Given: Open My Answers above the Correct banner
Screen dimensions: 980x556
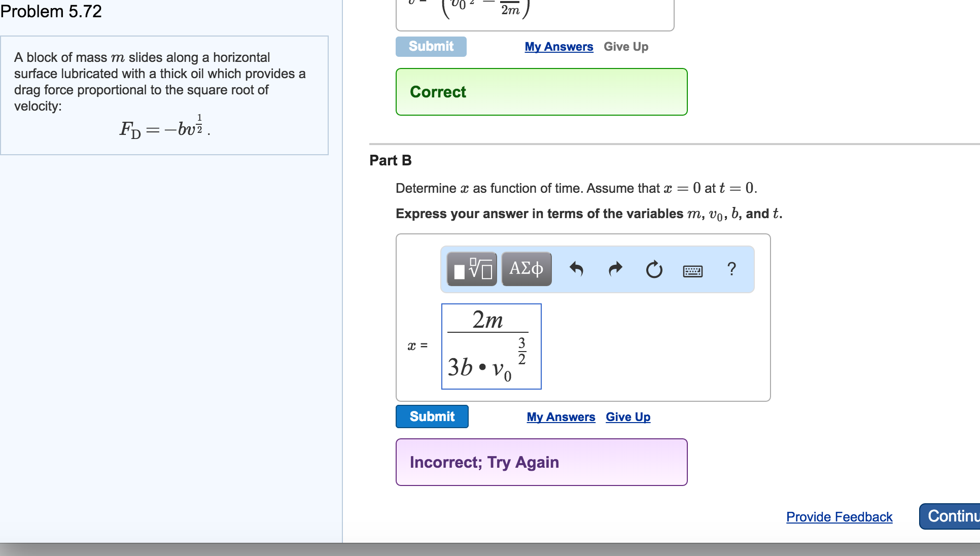Looking at the screenshot, I should [558, 46].
